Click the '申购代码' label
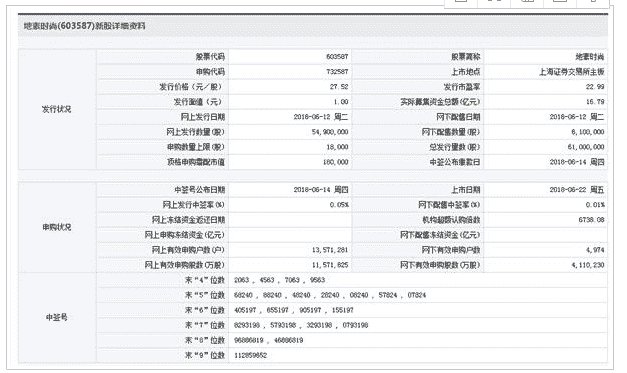627x373 pixels. (x=210, y=72)
